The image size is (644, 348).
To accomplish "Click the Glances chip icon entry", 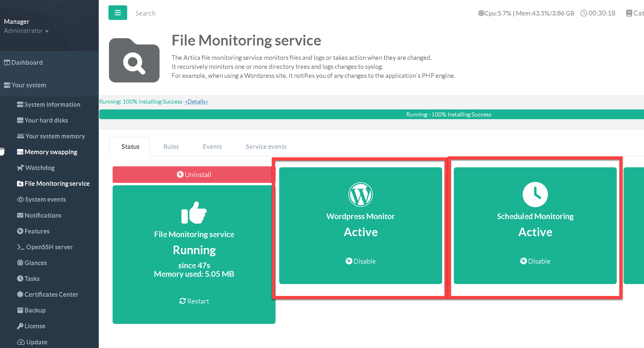I will coord(32,263).
